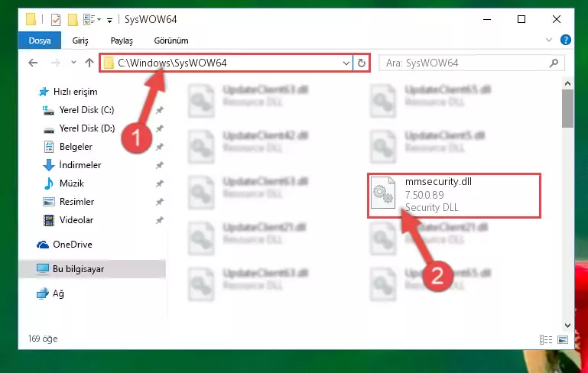Open Belgeler folder in sidebar
Screen dimensions: 588x373
click(68, 147)
